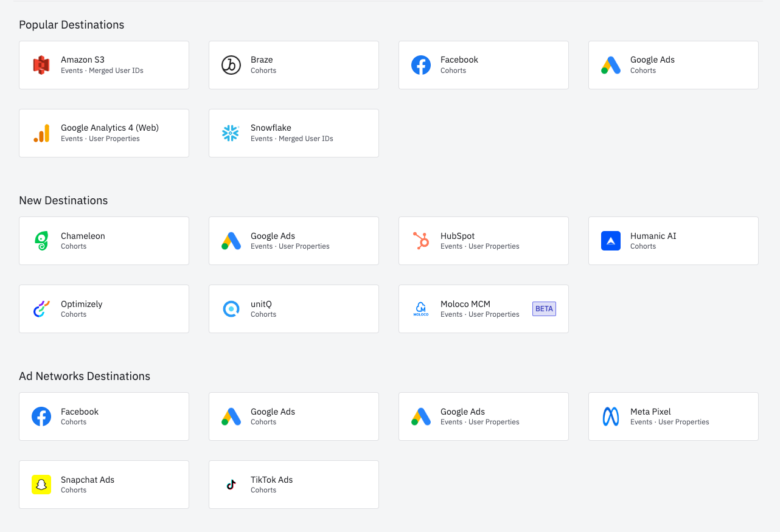
Task: Click the "Popular Destinations" heading
Action: 72,25
